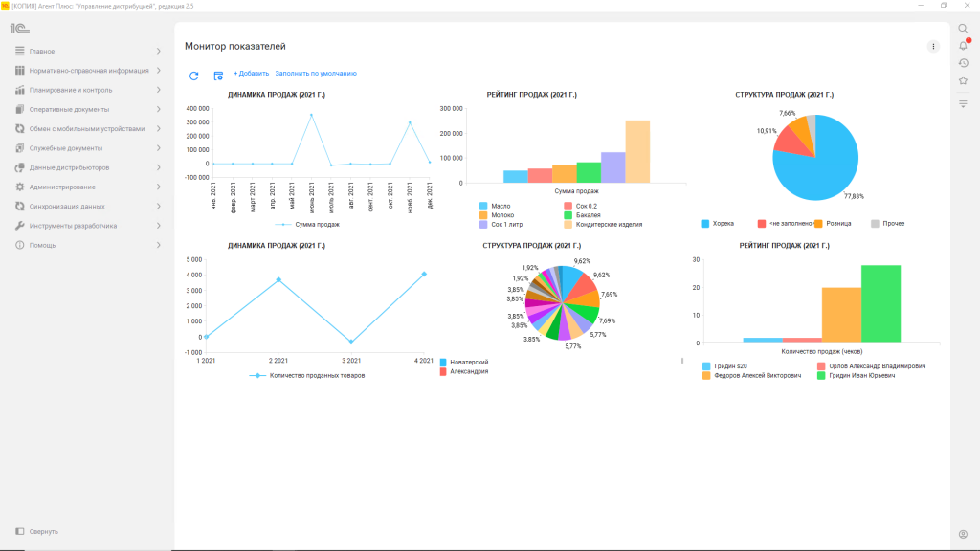The height and width of the screenshot is (551, 980).
Task: Open the monitor settings icon beside refresh
Action: tap(218, 75)
